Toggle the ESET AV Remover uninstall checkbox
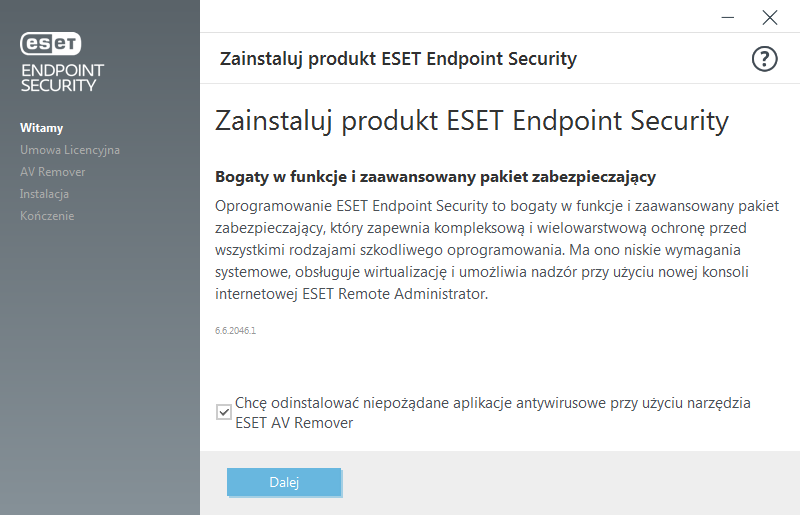The image size is (800, 515). click(x=224, y=412)
